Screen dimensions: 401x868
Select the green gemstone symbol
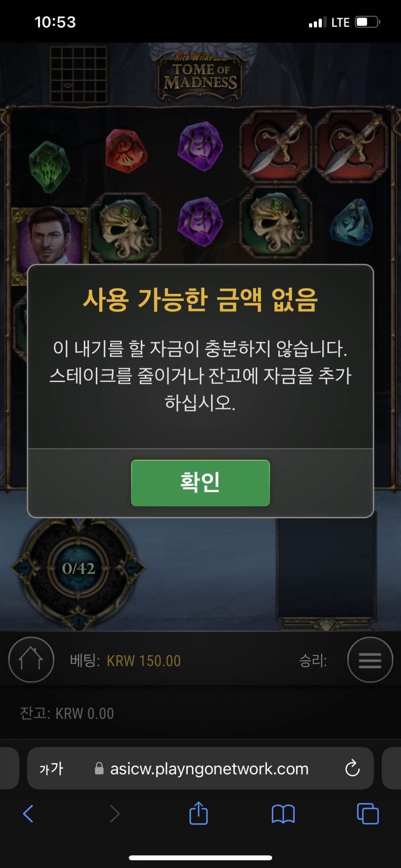pos(49,167)
